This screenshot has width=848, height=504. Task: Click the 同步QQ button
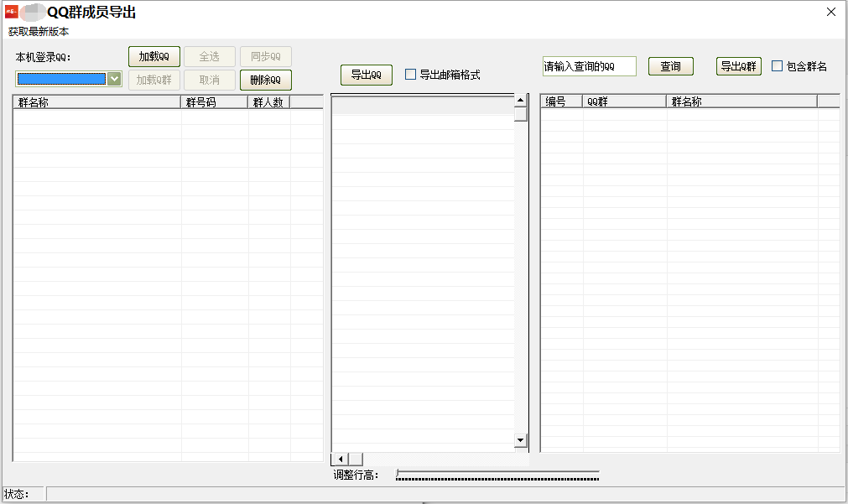266,56
